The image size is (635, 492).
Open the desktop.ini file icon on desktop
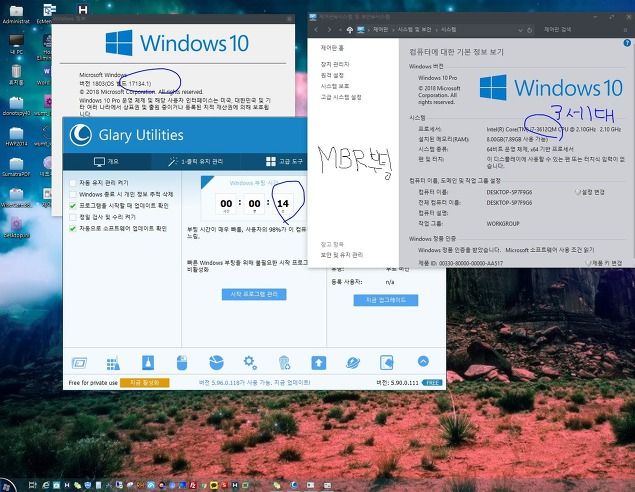tap(16, 228)
